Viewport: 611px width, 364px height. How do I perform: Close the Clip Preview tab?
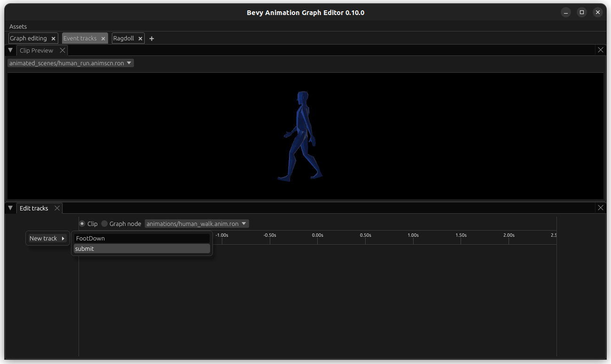[x=63, y=50]
